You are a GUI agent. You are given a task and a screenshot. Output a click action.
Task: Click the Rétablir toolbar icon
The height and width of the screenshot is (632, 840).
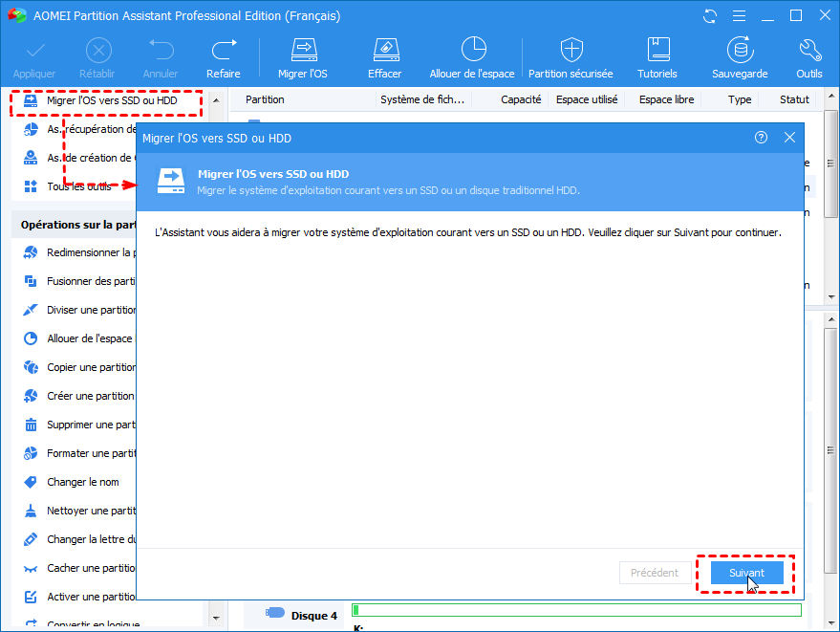98,52
